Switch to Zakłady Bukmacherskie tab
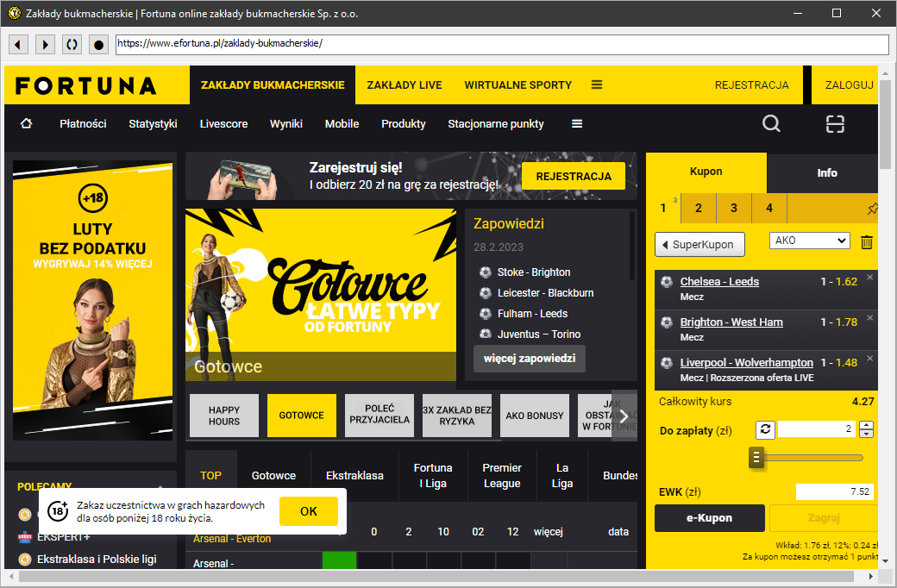 tap(273, 85)
